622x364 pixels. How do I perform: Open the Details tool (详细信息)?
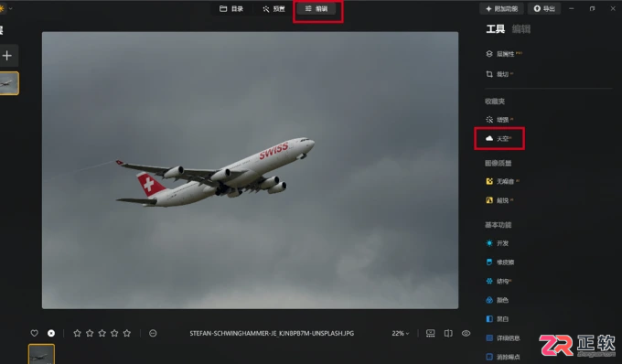coord(503,337)
